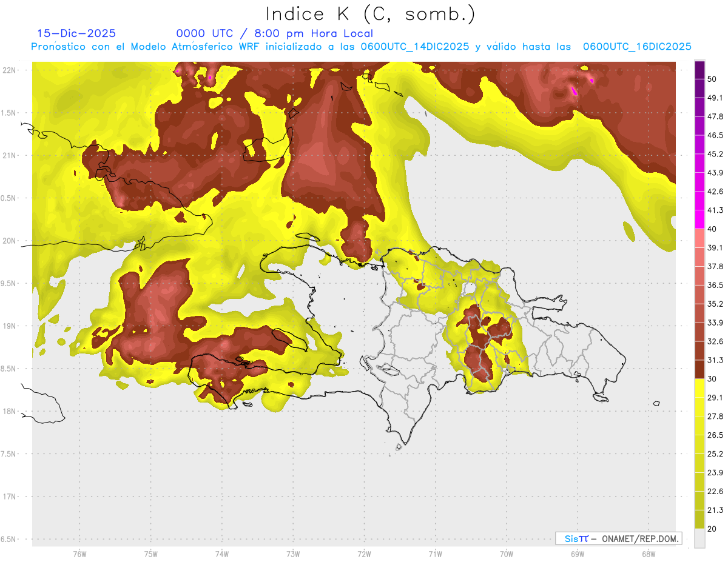
Task: Click the '46.5' legend value
Action: 715,135
